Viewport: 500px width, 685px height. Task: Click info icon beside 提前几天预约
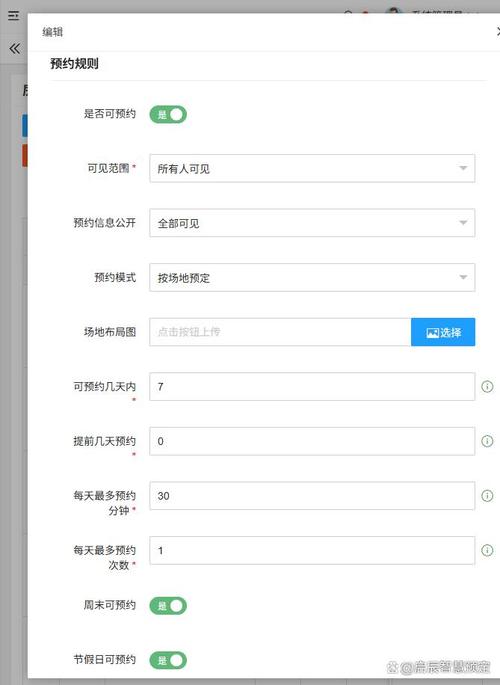(x=487, y=441)
